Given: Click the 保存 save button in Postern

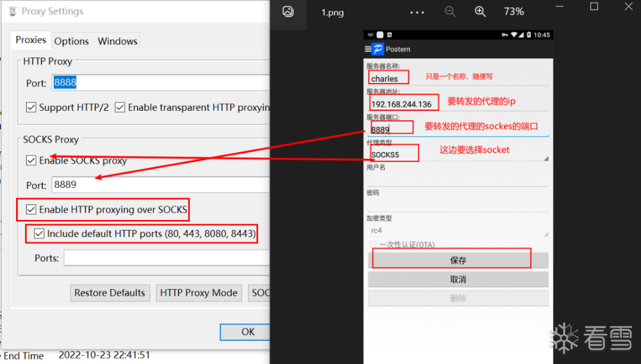Looking at the screenshot, I should tap(458, 260).
